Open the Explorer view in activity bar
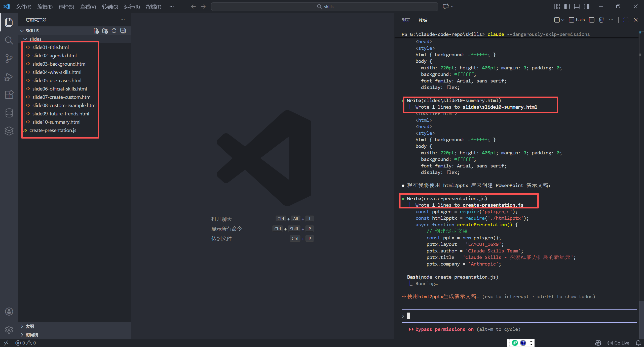Viewport: 644px width, 347px height. pyautogui.click(x=9, y=22)
